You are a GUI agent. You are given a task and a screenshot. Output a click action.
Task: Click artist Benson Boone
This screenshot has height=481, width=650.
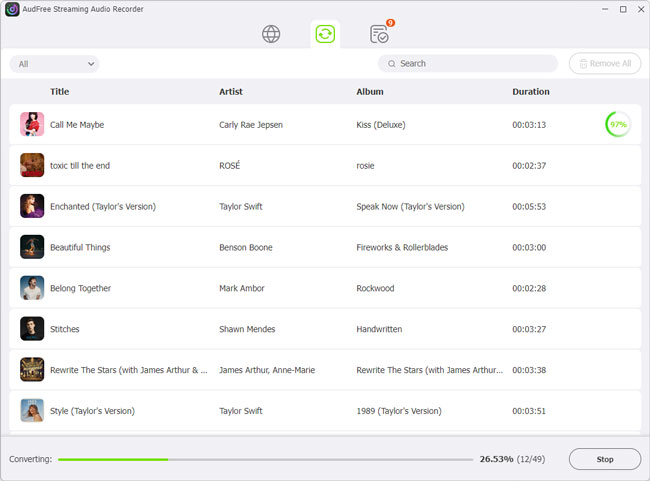(x=246, y=248)
